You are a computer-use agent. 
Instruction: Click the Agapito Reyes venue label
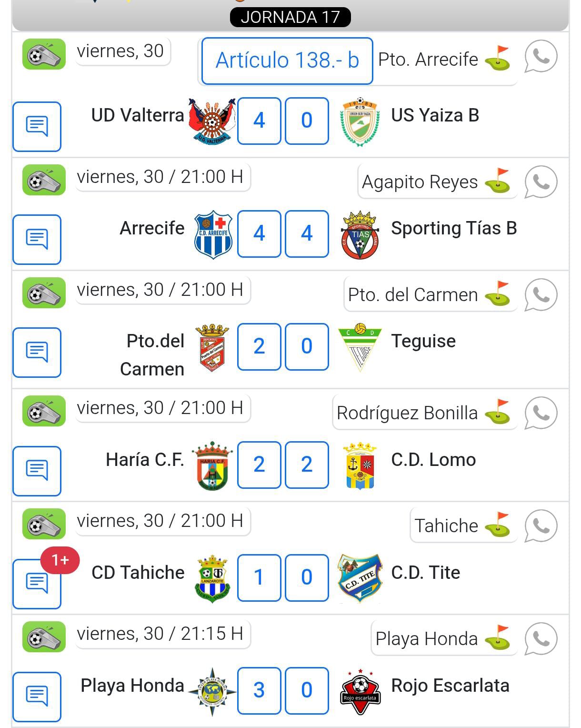coord(420,182)
